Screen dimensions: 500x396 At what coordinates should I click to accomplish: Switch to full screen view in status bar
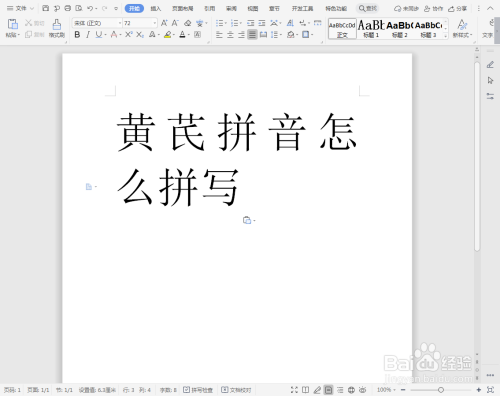pyautogui.click(x=294, y=390)
